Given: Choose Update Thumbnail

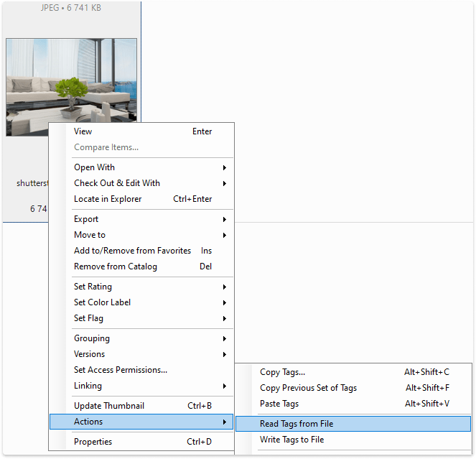Looking at the screenshot, I should (108, 406).
